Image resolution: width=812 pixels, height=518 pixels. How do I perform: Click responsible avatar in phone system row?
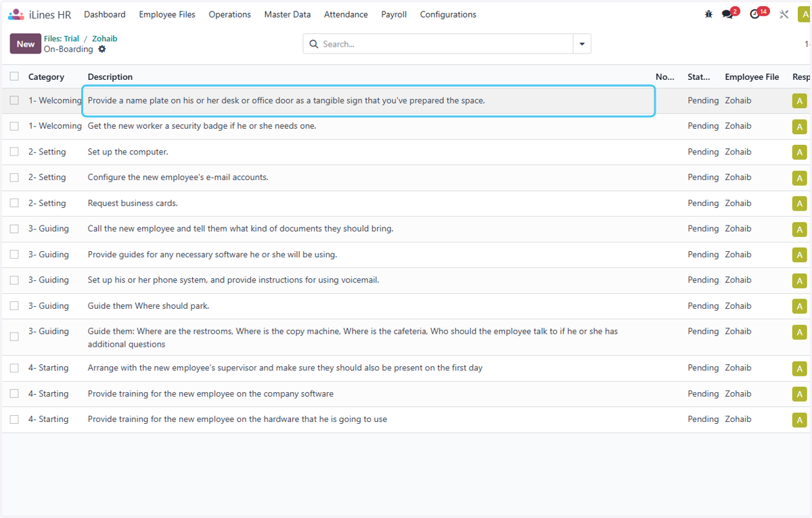point(800,281)
